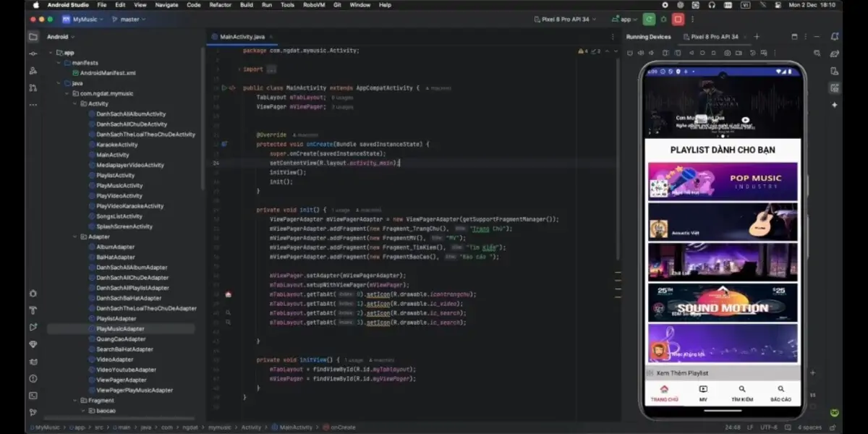Open the Pull Requests sidebar icon
Image resolution: width=868 pixels, height=434 pixels.
click(33, 88)
